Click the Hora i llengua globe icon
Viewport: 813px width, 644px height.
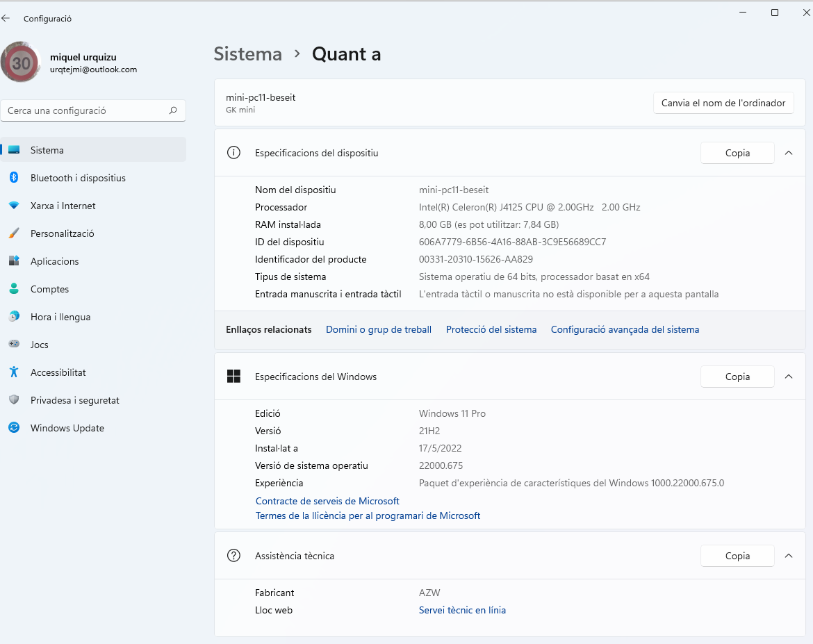click(x=14, y=317)
